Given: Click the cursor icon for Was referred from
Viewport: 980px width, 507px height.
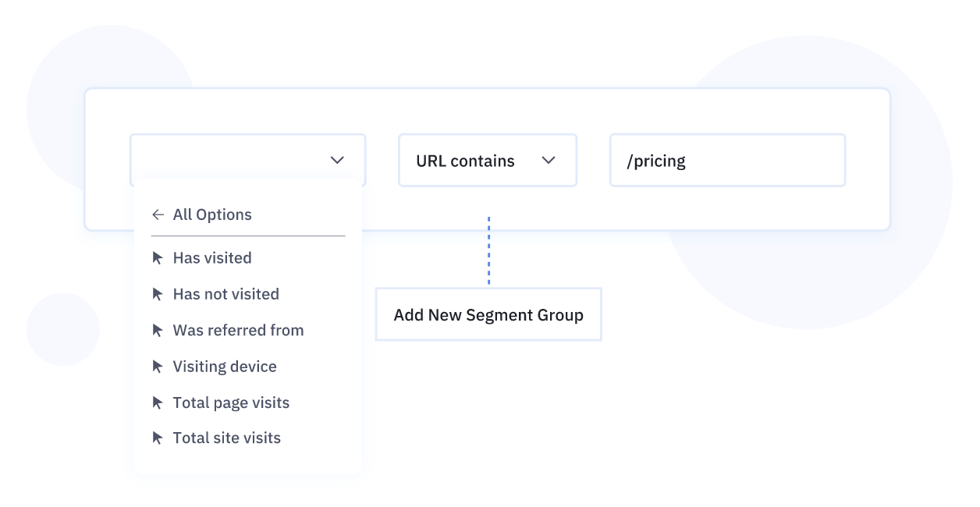Looking at the screenshot, I should 158,330.
